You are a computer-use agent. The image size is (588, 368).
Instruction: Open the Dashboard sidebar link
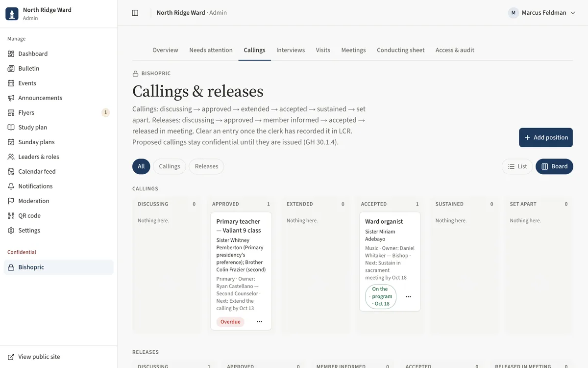pyautogui.click(x=59, y=53)
